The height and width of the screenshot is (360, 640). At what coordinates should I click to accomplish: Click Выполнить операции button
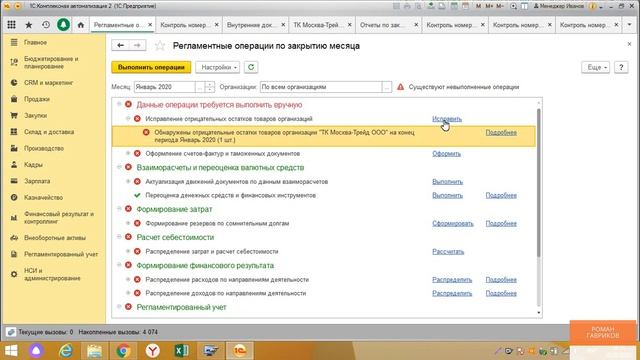[151, 67]
